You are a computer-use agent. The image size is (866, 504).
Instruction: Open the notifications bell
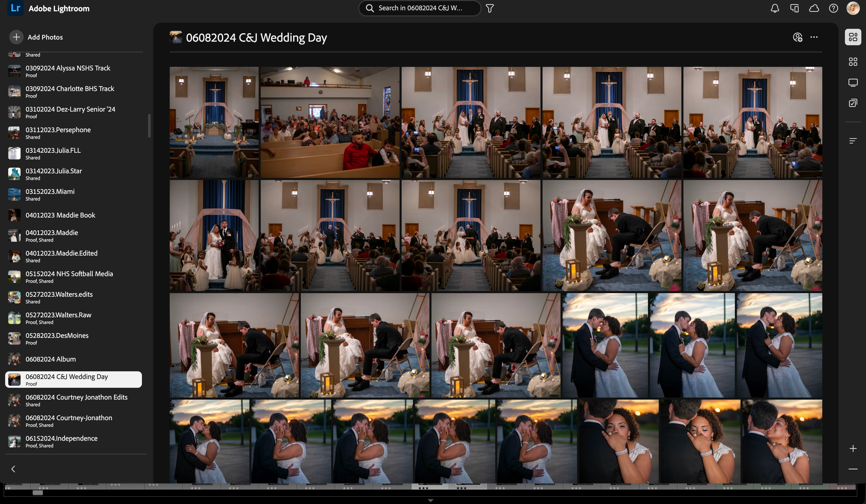(x=774, y=8)
